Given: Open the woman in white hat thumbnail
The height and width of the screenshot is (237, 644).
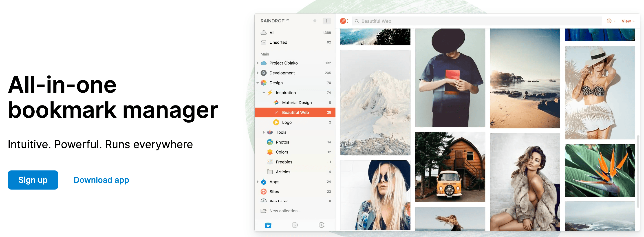Looking at the screenshot, I should 600,92.
